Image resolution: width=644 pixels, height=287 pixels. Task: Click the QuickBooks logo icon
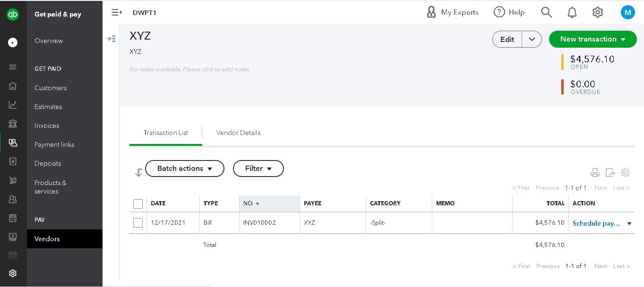[x=13, y=15]
